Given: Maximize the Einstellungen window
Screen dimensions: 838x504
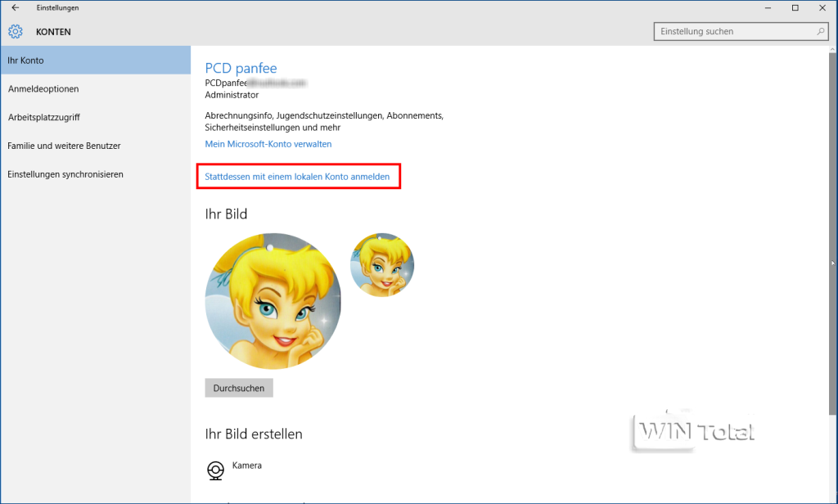Looking at the screenshot, I should (x=795, y=7).
